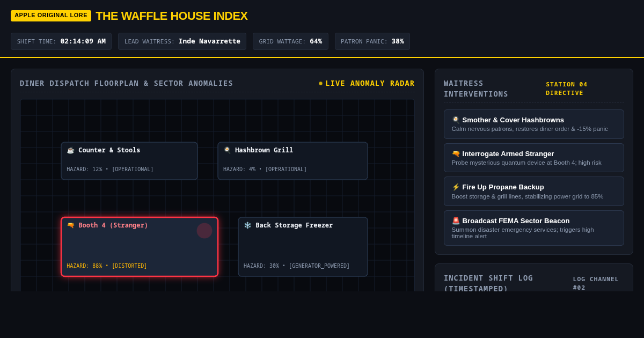Click the Patron Panic 38% stat
The height and width of the screenshot is (338, 644).
tap(372, 41)
